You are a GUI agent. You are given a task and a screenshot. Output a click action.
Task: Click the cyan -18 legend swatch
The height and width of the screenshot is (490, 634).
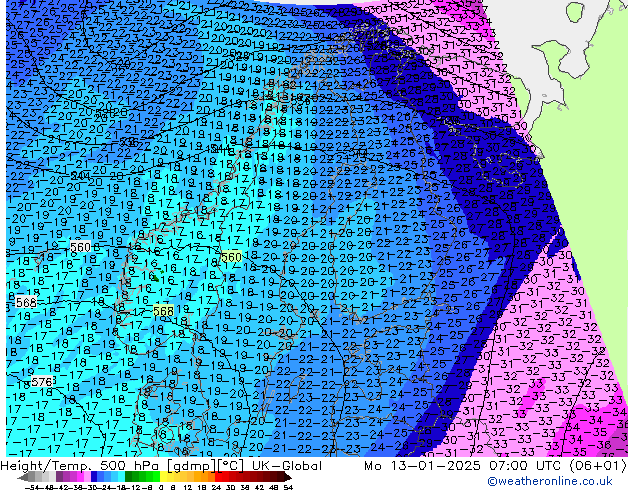(x=121, y=478)
